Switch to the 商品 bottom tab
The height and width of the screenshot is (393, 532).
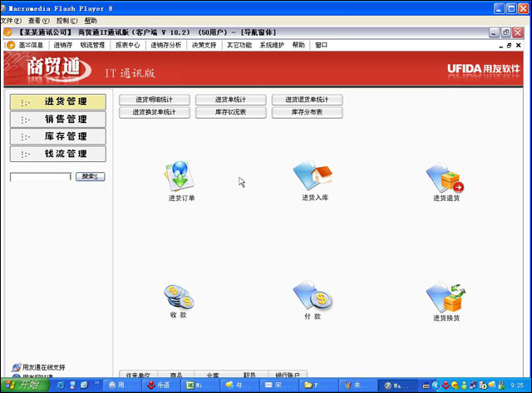point(176,375)
